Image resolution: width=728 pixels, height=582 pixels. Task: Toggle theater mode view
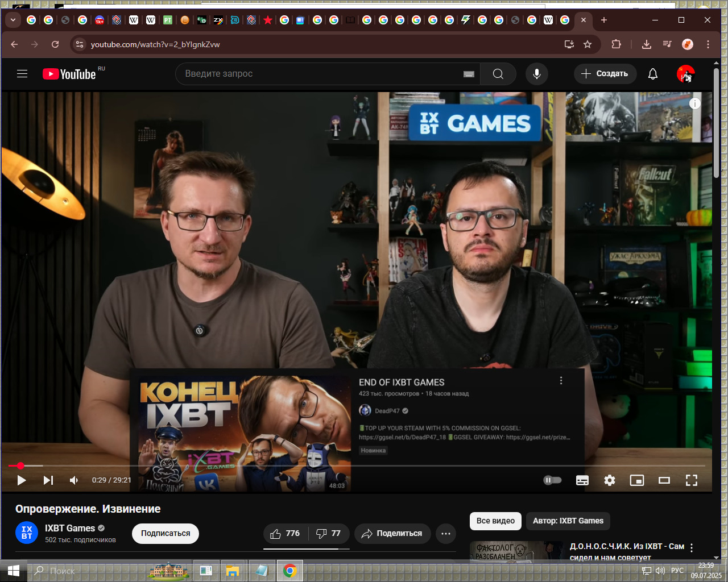(664, 480)
